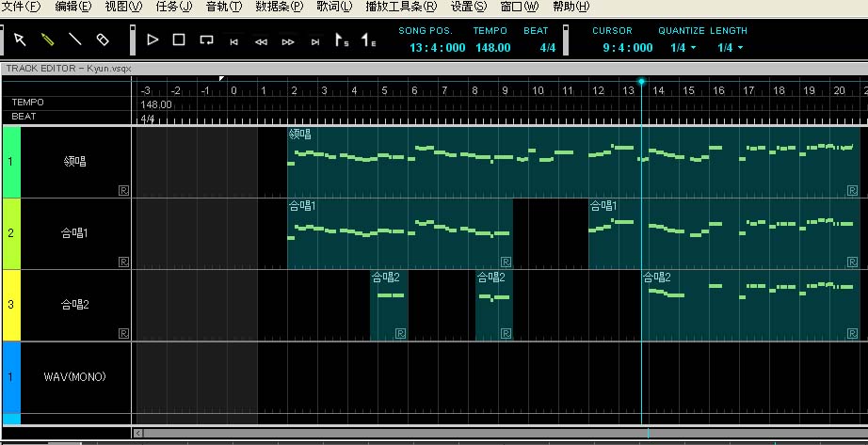The image size is (868, 445).
Task: Toggle the R button on 合唱2 track header
Action: 124,333
